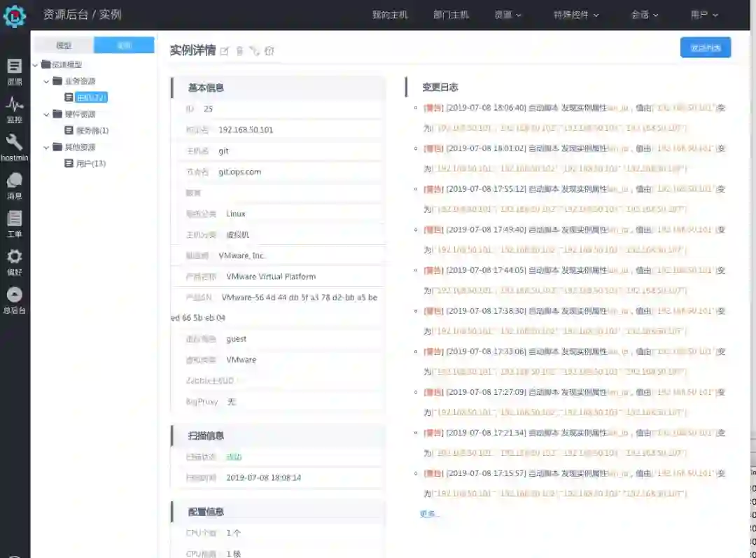
Task: Go to 我的主机 in top navigation
Action: (390, 15)
